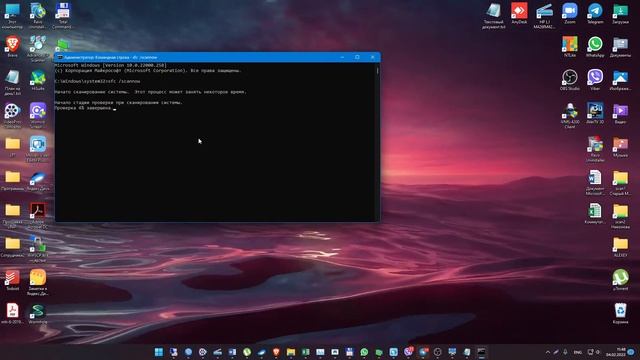Open the WhatsApp desktop shortcut

point(595,47)
